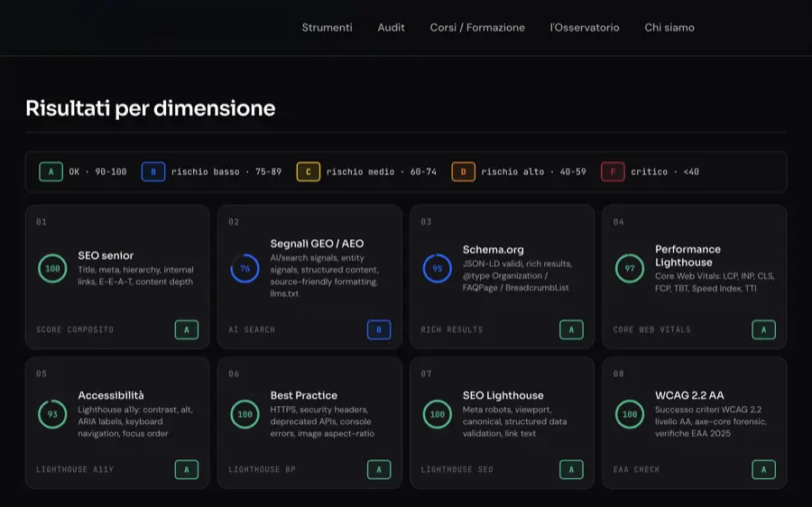Click card number 06
Screen dimensions: 812x507
234,373
